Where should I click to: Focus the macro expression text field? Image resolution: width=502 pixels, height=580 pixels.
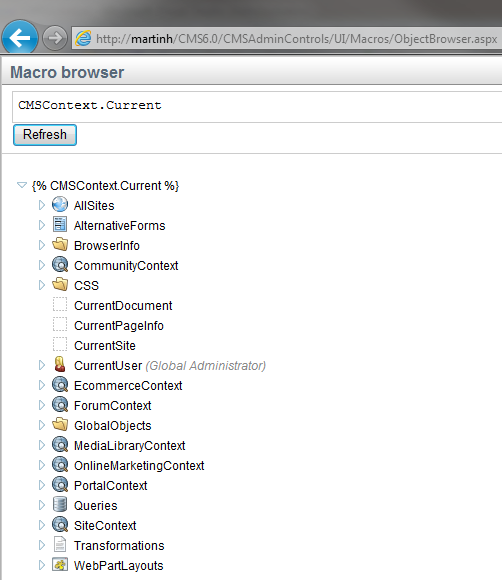[x=257, y=107]
